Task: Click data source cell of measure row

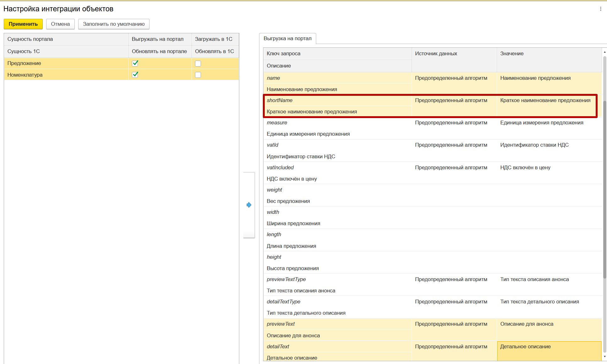Action: click(451, 123)
